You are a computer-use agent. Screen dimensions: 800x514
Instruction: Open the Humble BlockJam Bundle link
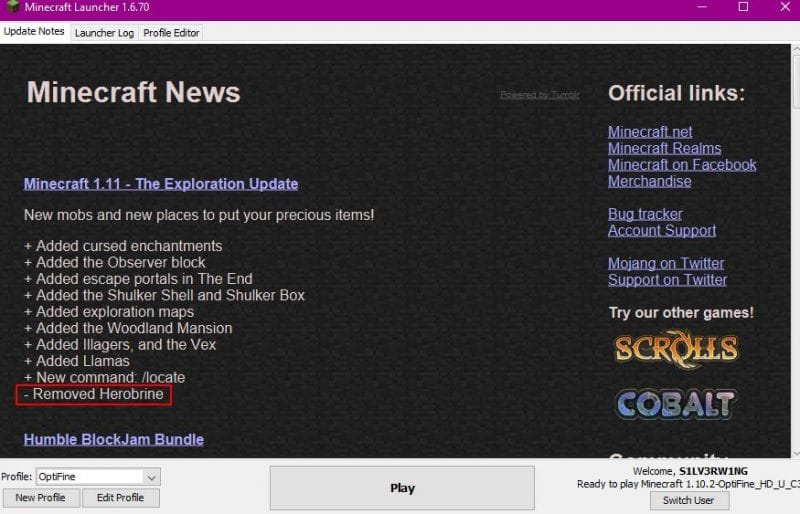(114, 439)
